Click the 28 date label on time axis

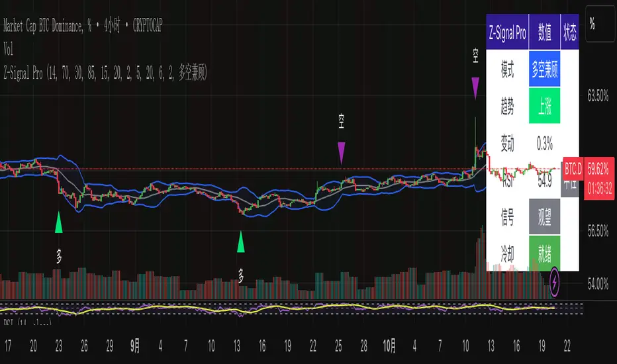point(364,346)
